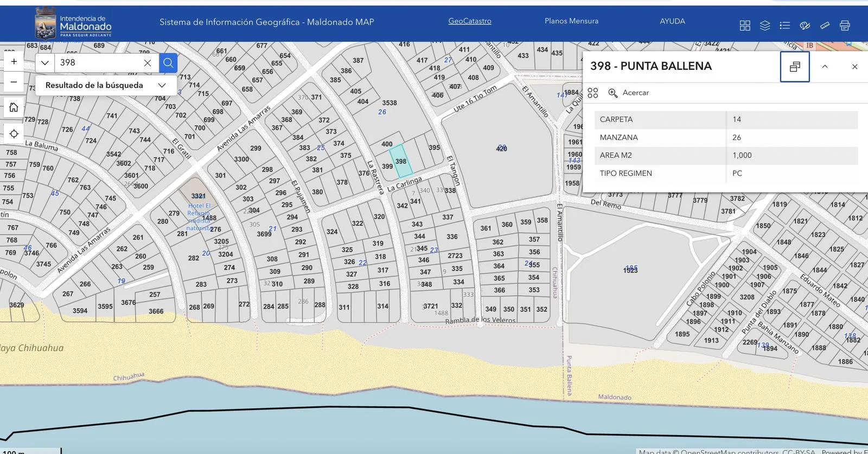Open the AYUDA help menu
The image size is (868, 454).
pos(672,21)
